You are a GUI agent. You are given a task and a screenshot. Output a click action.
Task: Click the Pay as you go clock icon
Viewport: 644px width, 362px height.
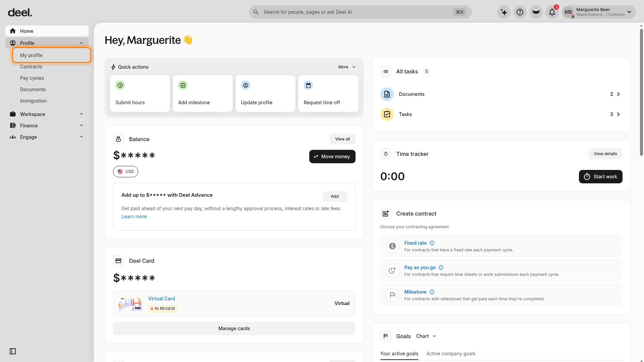[392, 270]
